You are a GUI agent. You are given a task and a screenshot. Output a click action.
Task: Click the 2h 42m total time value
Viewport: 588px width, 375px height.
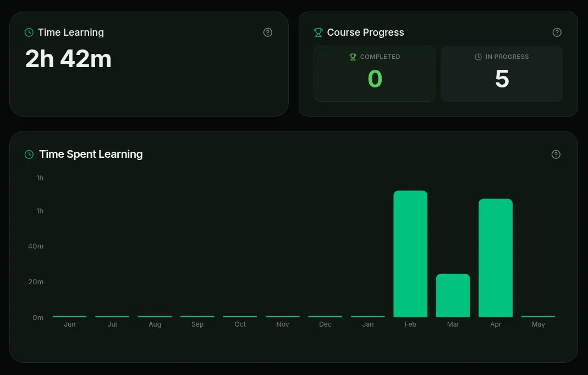[x=68, y=59]
